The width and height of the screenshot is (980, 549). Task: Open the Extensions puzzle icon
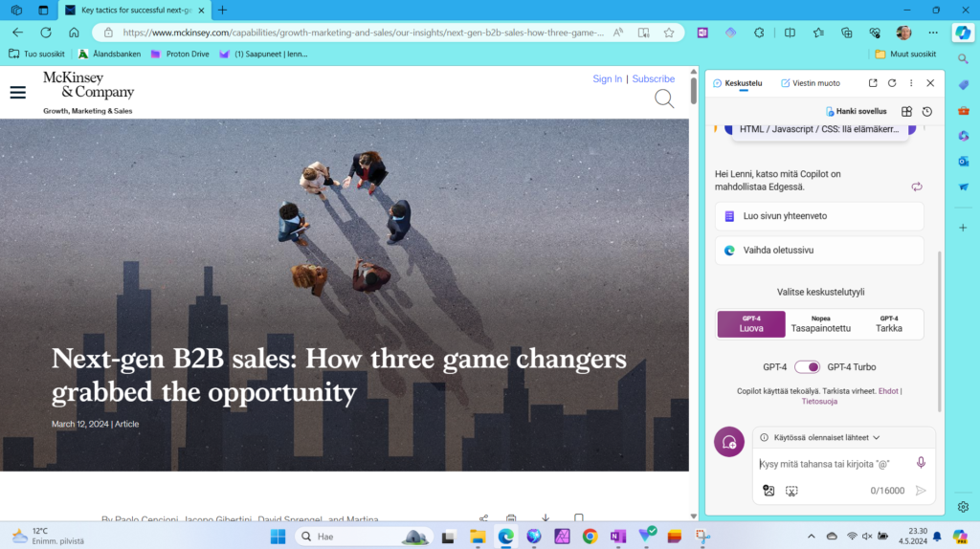(x=759, y=33)
